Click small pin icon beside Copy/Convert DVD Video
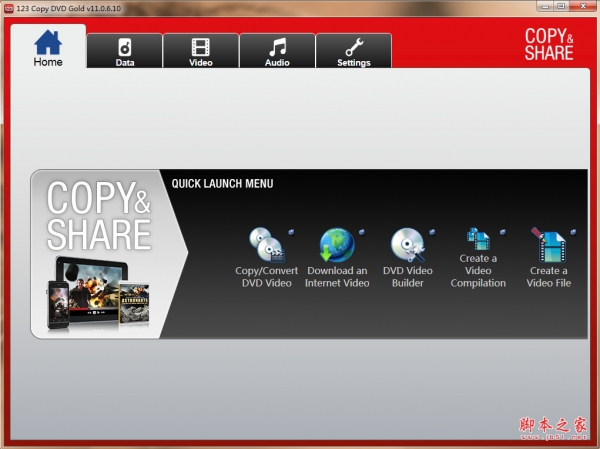 click(291, 232)
